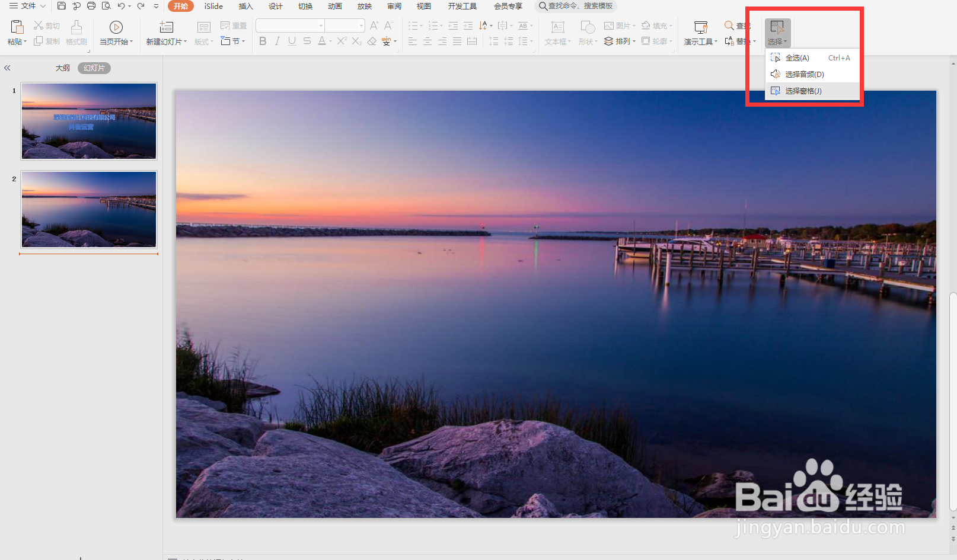Click the Save icon in quick access toolbar
The height and width of the screenshot is (560, 957).
[62, 6]
